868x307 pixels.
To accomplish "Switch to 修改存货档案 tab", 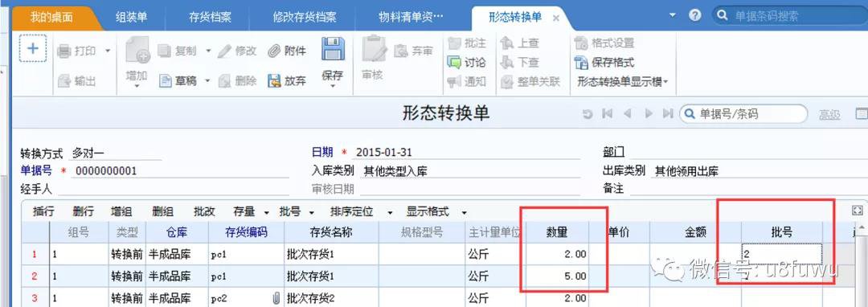I will (305, 17).
